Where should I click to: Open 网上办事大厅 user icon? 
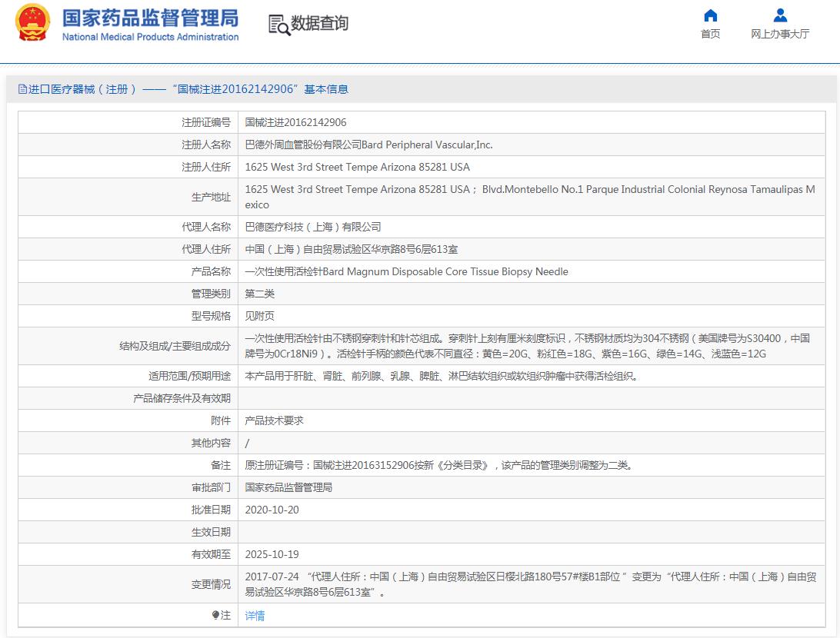click(x=780, y=15)
